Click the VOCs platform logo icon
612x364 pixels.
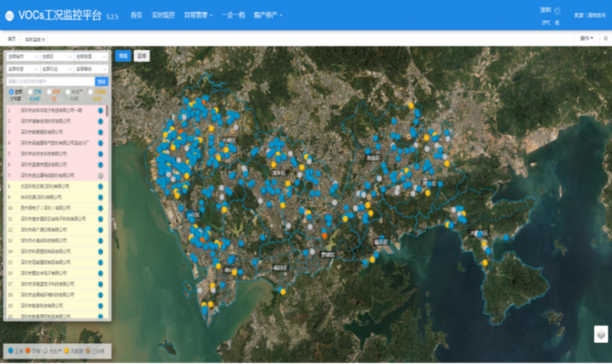coord(9,16)
